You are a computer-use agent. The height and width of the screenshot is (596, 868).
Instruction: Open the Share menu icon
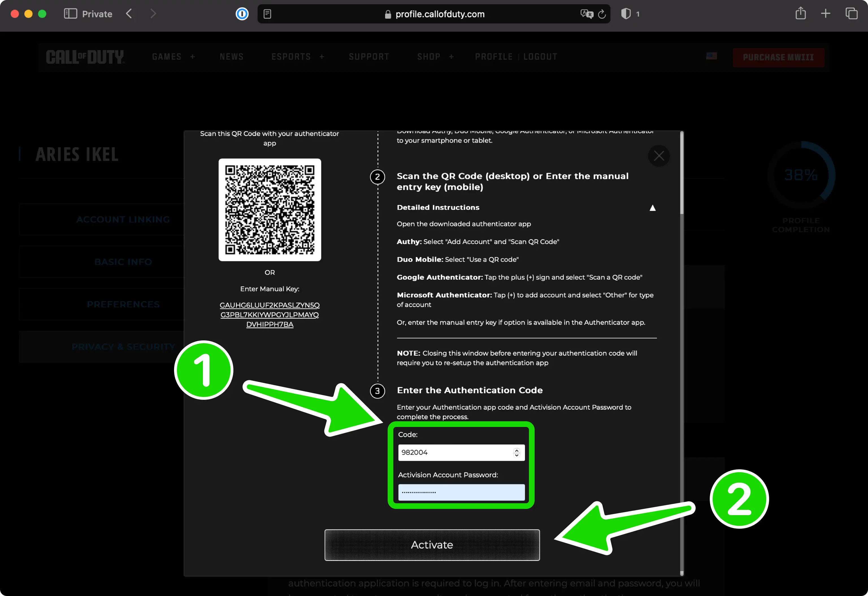[x=801, y=14]
